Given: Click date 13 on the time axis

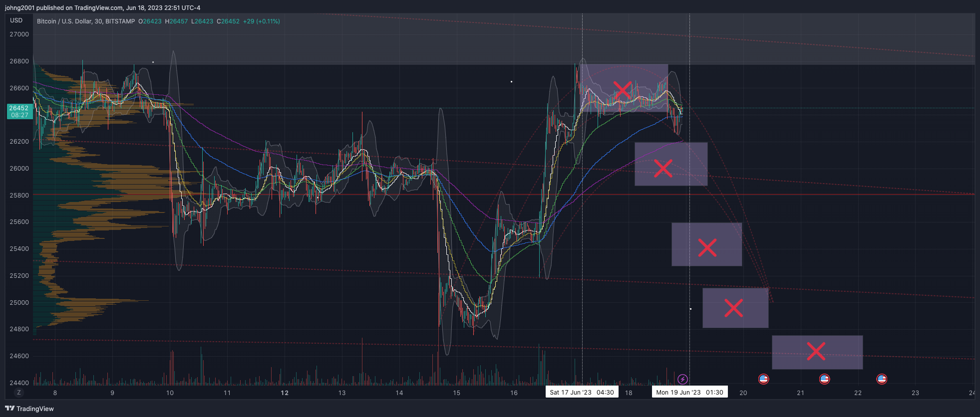Looking at the screenshot, I should [342, 393].
